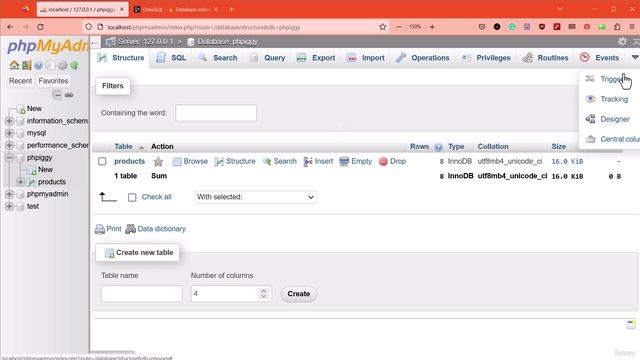Image resolution: width=640 pixels, height=360 pixels.
Task: Open the Operations tab
Action: [423, 58]
